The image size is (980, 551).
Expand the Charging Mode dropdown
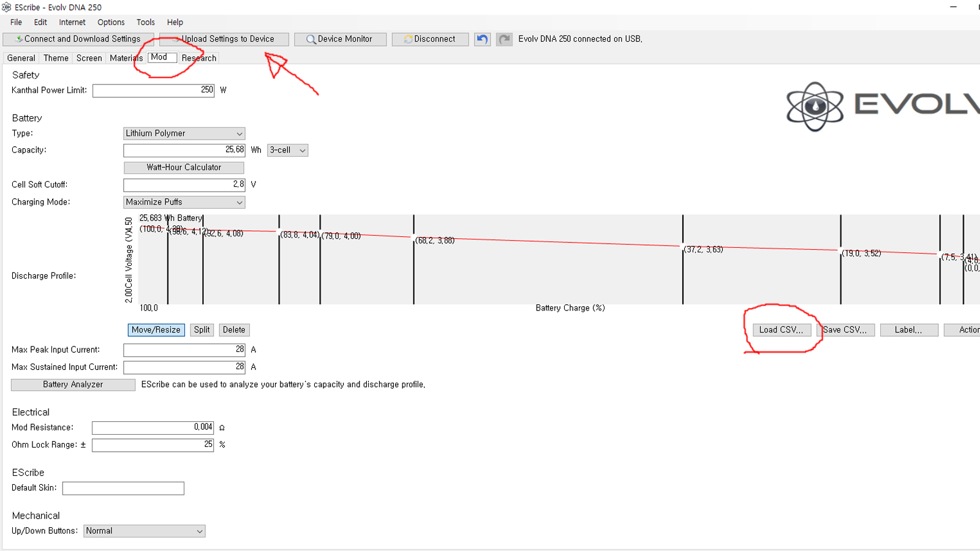pos(184,202)
